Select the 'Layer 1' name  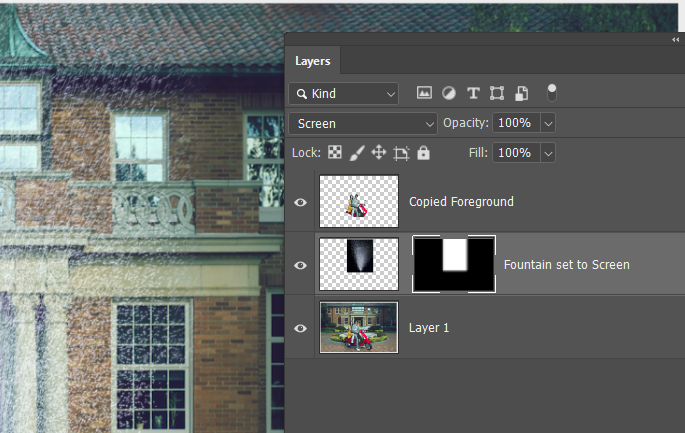click(x=429, y=328)
